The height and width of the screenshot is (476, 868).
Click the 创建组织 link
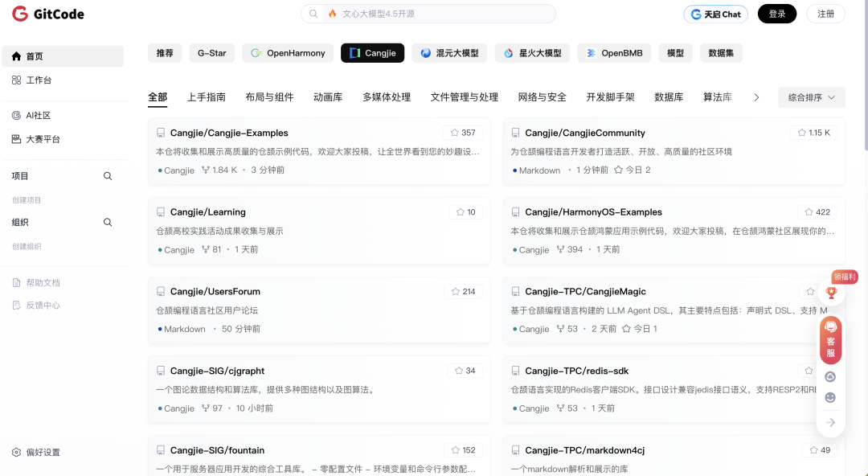coord(27,246)
